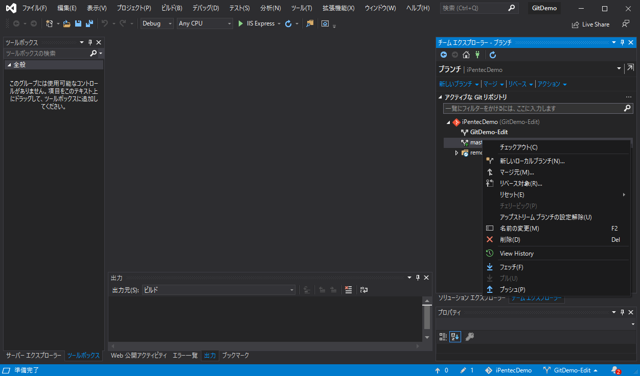640x376 pixels.
Task: Switch to the ブックマーク tab
Action: pyautogui.click(x=235, y=356)
